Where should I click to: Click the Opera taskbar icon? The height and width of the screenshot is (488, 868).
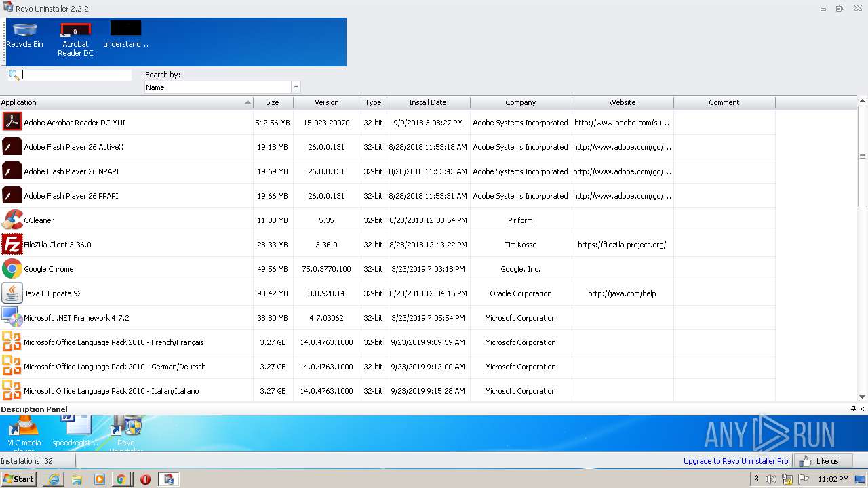tap(145, 479)
